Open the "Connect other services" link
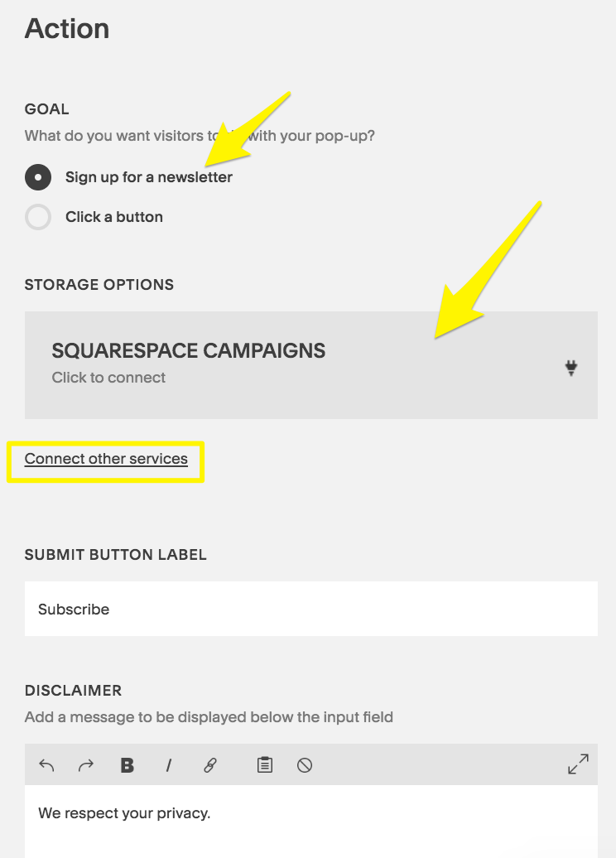Image resolution: width=616 pixels, height=858 pixels. click(106, 459)
